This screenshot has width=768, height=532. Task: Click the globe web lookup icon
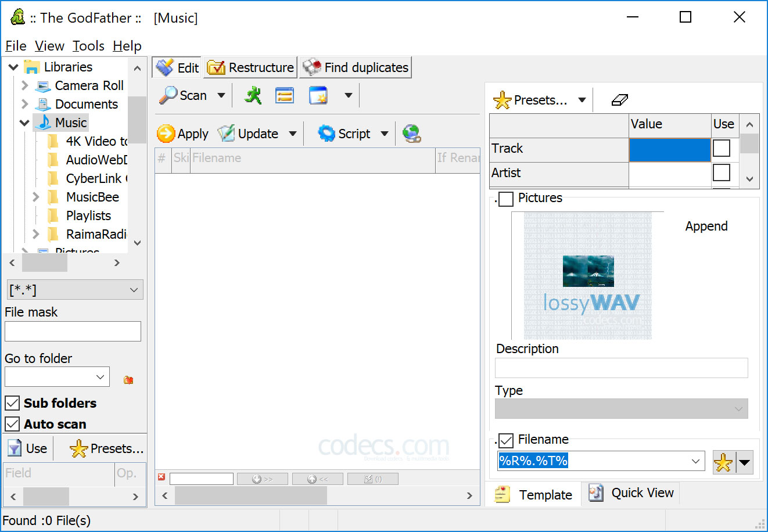tap(412, 134)
